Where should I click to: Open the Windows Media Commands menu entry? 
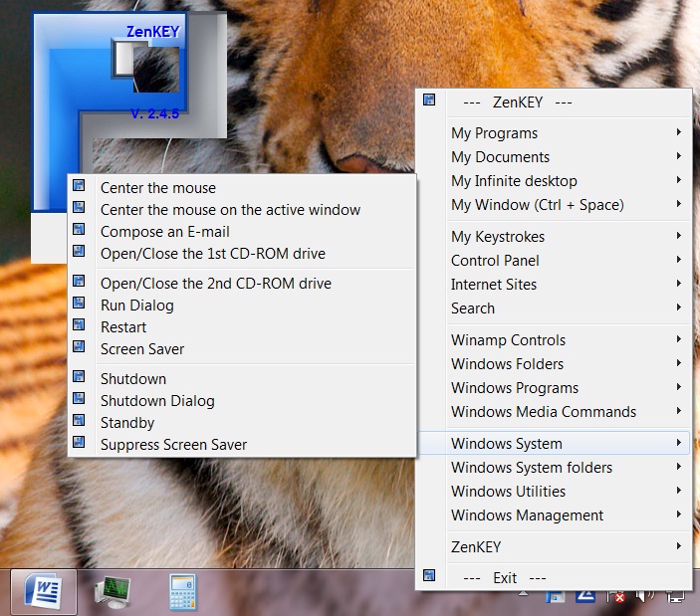point(554,412)
